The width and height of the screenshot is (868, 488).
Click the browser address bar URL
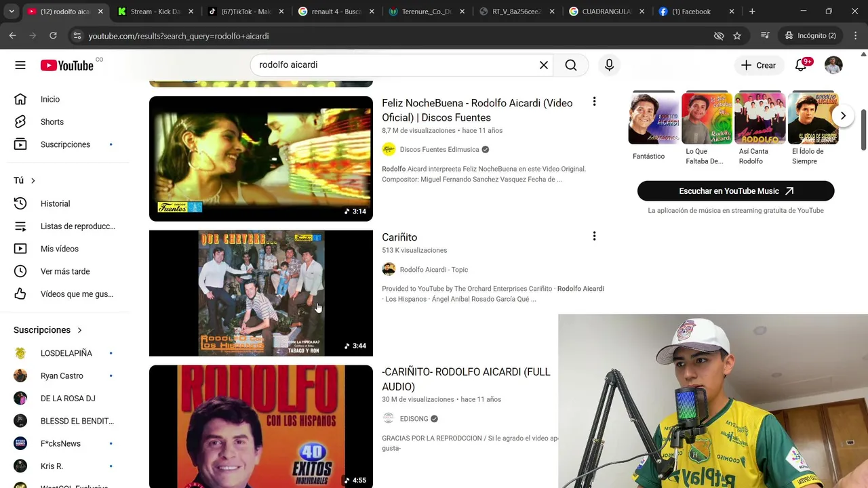[178, 36]
